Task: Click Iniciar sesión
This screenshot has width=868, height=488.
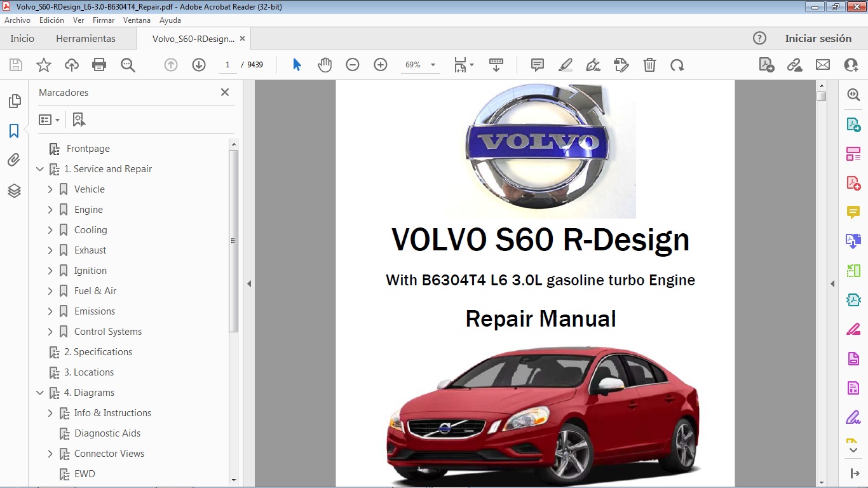Action: [x=818, y=38]
